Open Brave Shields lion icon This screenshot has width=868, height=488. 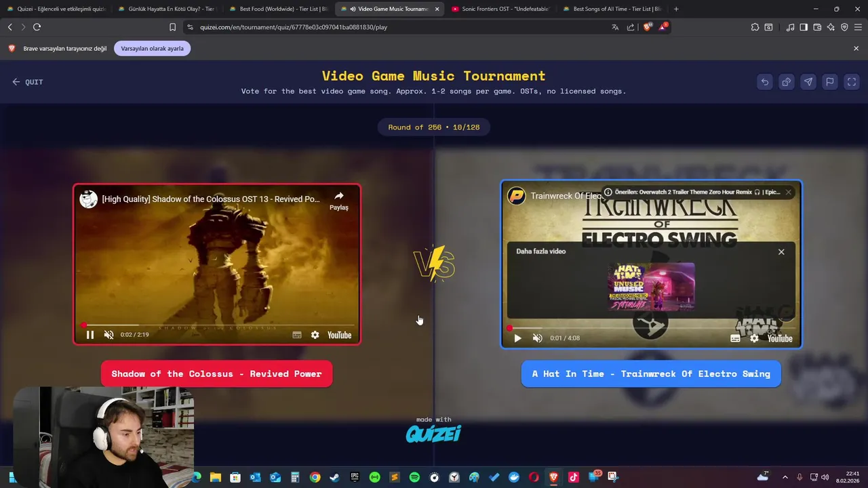pyautogui.click(x=647, y=27)
